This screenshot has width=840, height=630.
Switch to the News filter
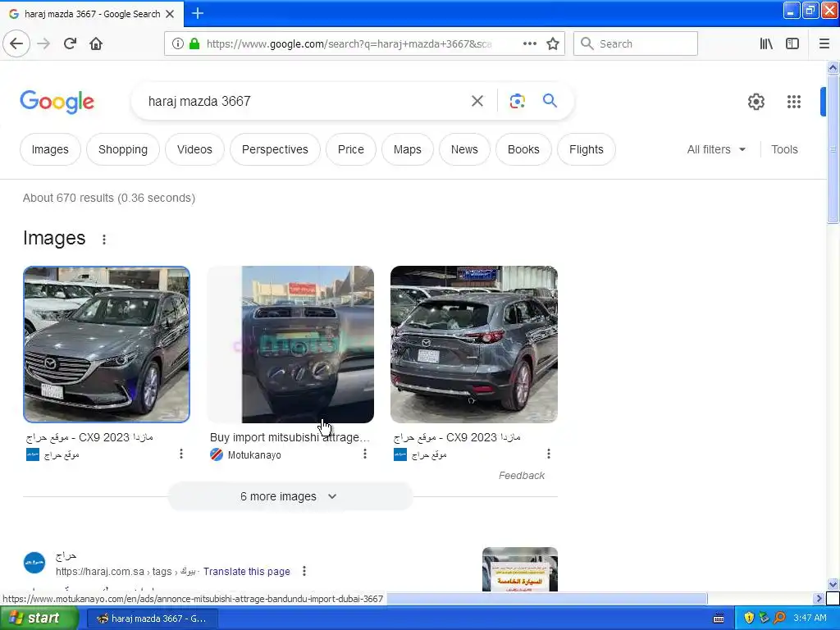[x=464, y=149]
